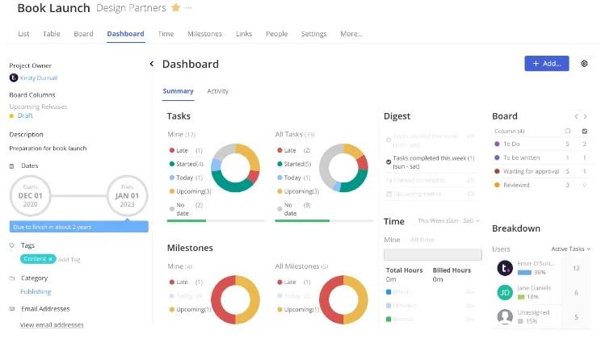Click the calendar icon beside Dates

[11, 166]
